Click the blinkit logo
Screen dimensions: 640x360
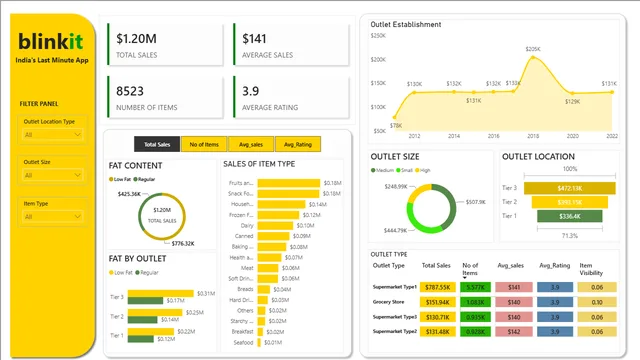51,42
